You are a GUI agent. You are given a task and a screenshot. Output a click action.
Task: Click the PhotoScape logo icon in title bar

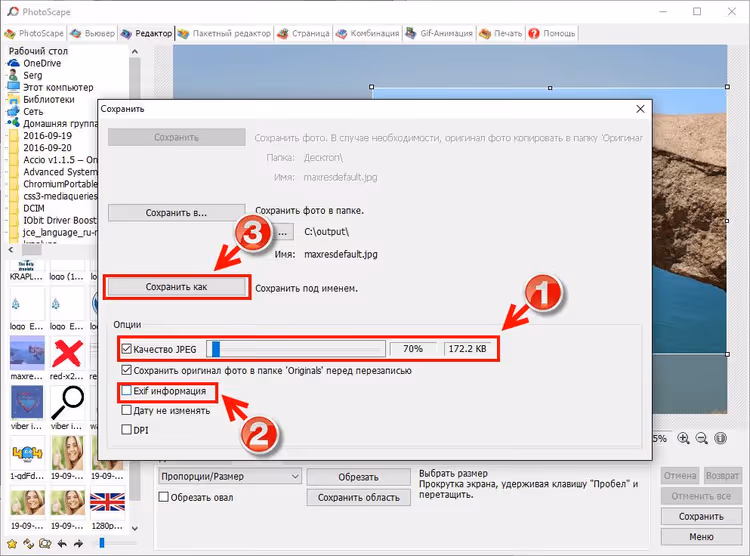[x=13, y=11]
